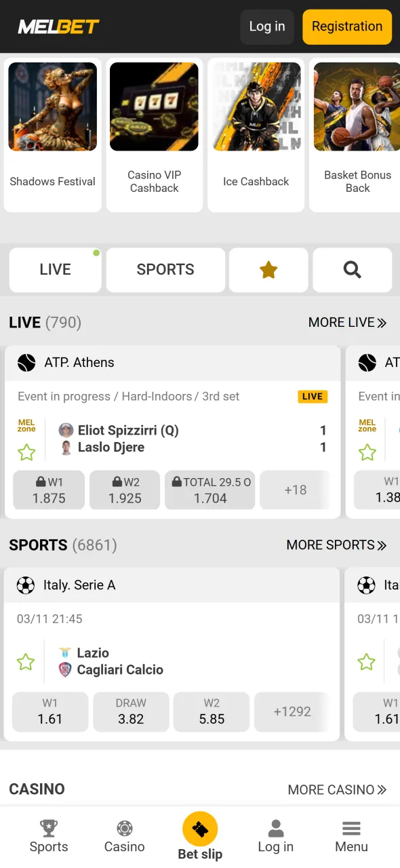Switch to the LIVE tab
The image size is (400, 868).
[x=55, y=269]
